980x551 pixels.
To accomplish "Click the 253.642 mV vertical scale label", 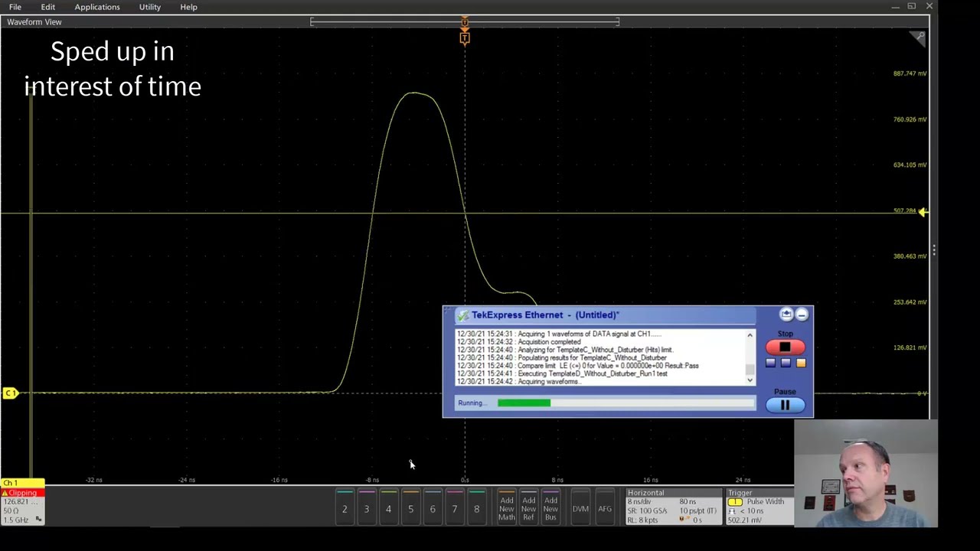I will [910, 302].
